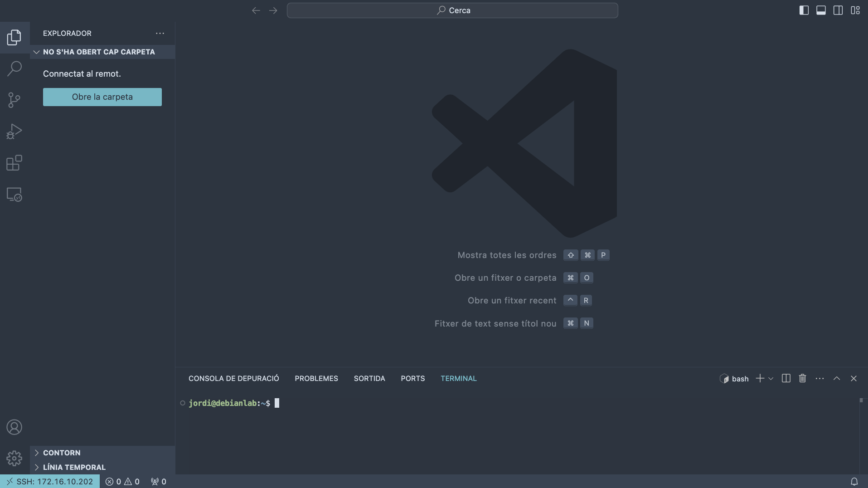This screenshot has height=488, width=868.
Task: Open the Extensions view
Action: [15, 163]
